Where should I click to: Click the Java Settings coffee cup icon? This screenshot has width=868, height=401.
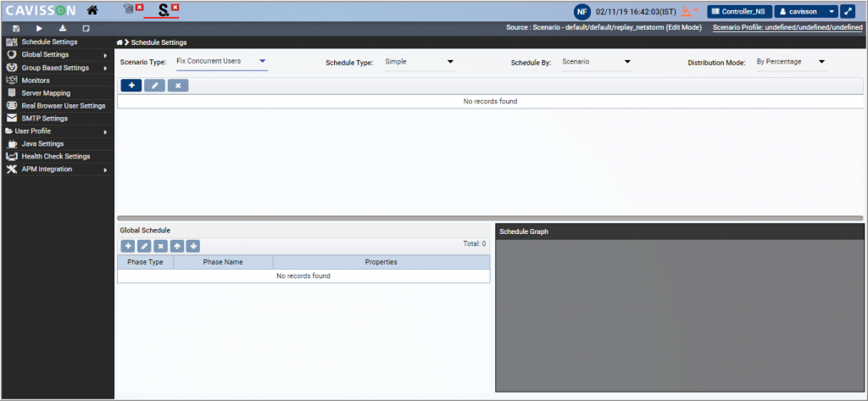[12, 143]
